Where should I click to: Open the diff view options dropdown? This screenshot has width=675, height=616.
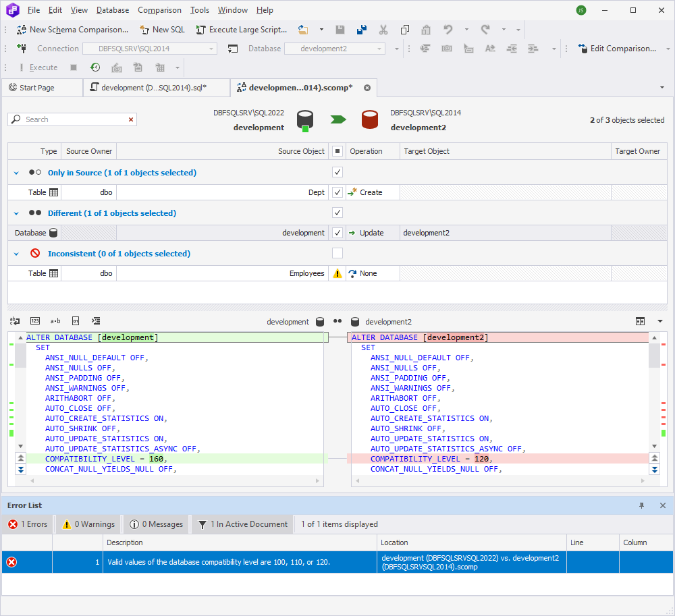(660, 321)
